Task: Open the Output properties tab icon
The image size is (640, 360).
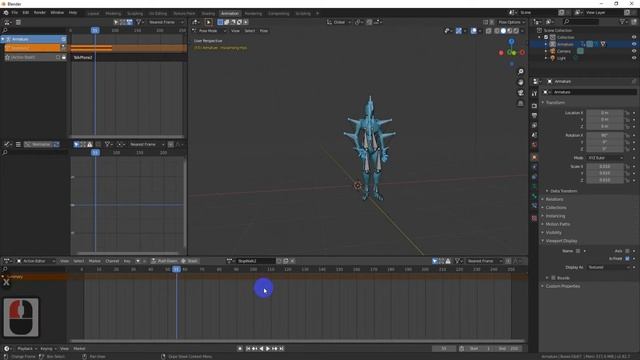Action: point(534,116)
